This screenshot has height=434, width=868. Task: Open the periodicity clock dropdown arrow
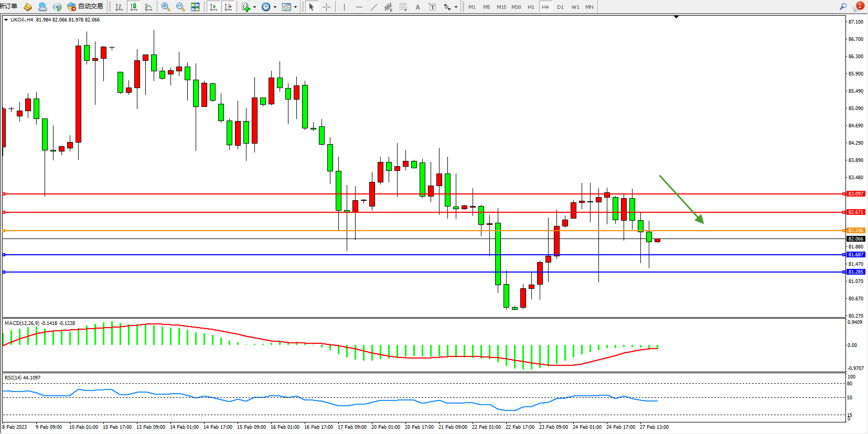pos(275,7)
